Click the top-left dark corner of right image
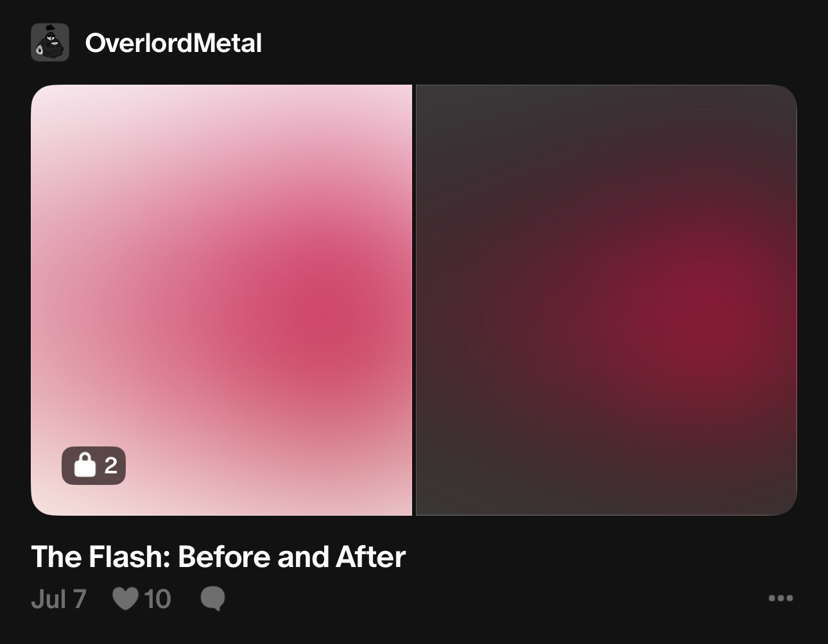Screen dimensions: 828x644 click(449, 115)
